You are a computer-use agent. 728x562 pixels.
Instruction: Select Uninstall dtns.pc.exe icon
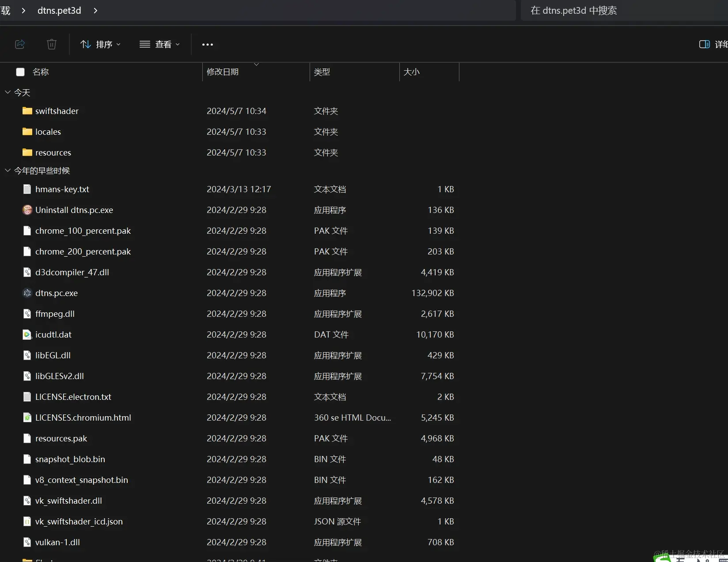[x=27, y=210]
